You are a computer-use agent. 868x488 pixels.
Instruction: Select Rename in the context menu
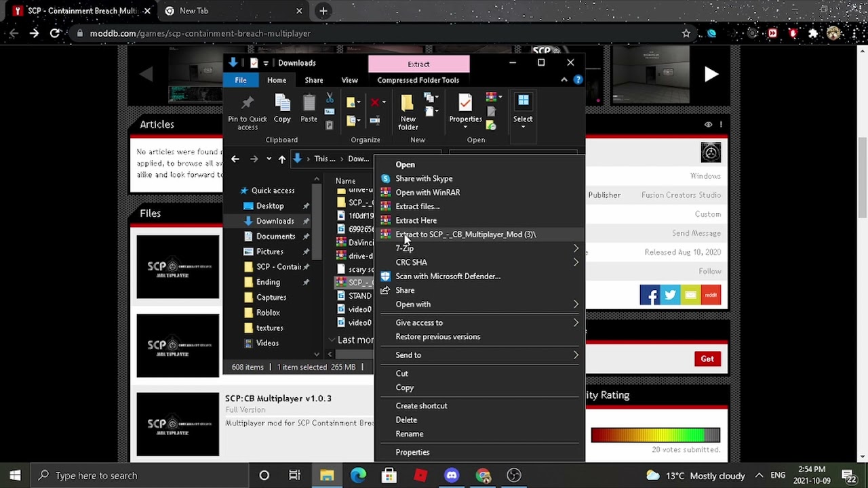coord(410,434)
